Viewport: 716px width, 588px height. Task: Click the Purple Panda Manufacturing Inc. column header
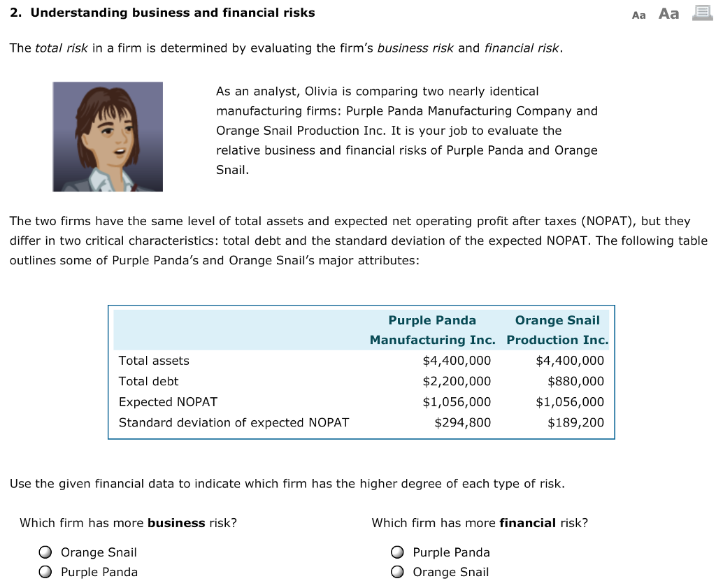coord(432,329)
